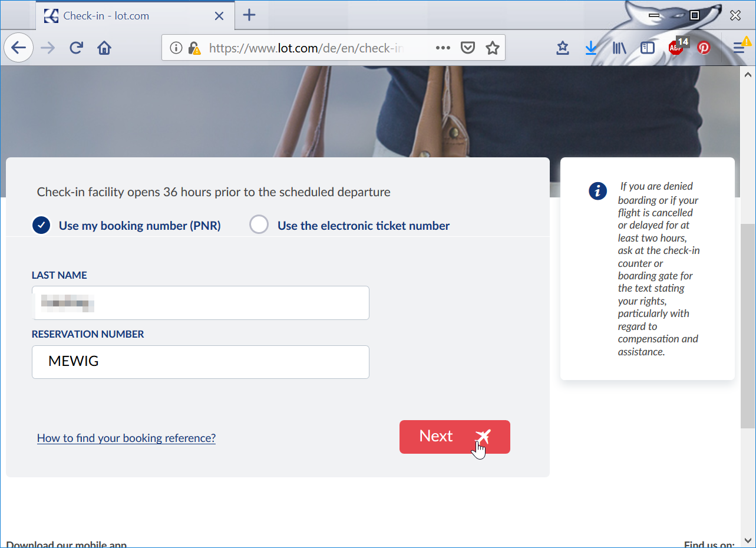
Task: Save page to Pocket
Action: tap(468, 48)
